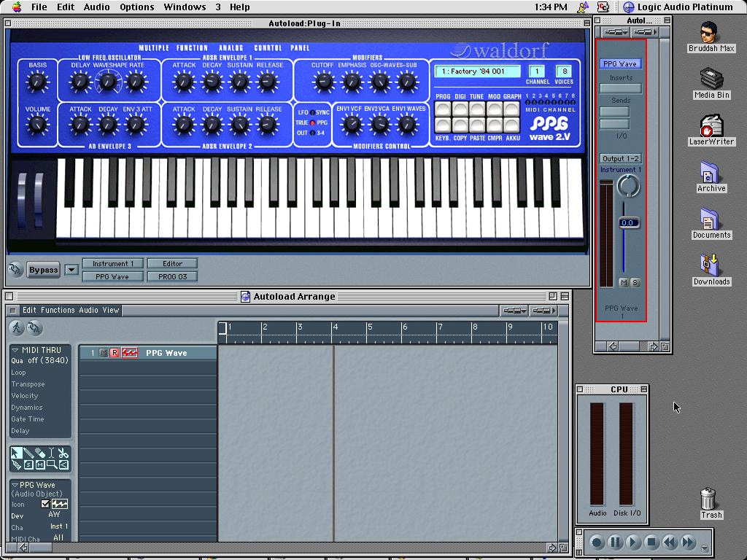The height and width of the screenshot is (560, 747).
Task: Click the waveform icon in Audio Object parameters
Action: click(x=60, y=504)
